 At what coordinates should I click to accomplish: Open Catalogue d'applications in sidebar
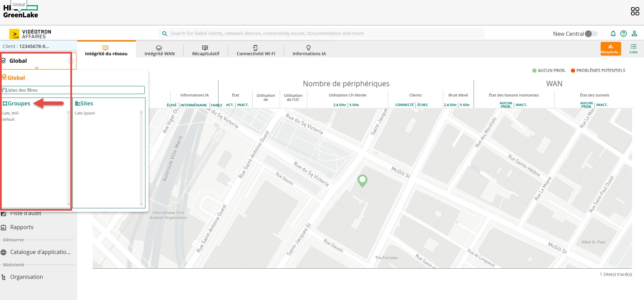click(x=40, y=252)
